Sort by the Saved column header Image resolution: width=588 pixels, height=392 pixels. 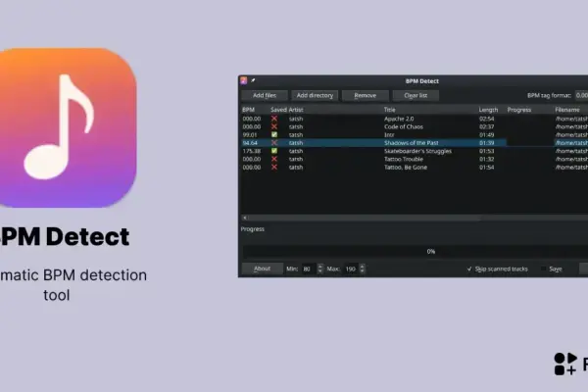coord(278,110)
